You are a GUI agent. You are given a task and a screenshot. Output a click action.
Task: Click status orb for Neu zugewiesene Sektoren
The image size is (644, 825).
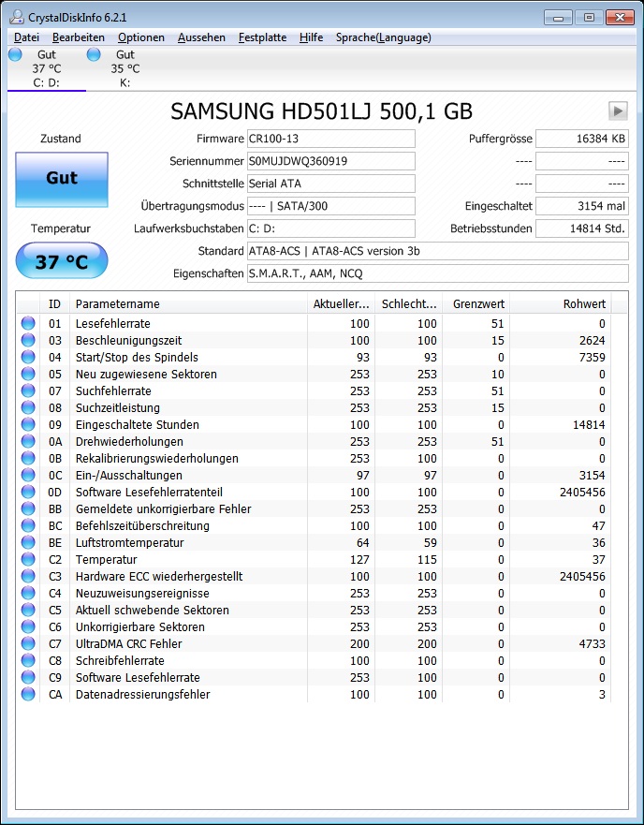(x=28, y=374)
